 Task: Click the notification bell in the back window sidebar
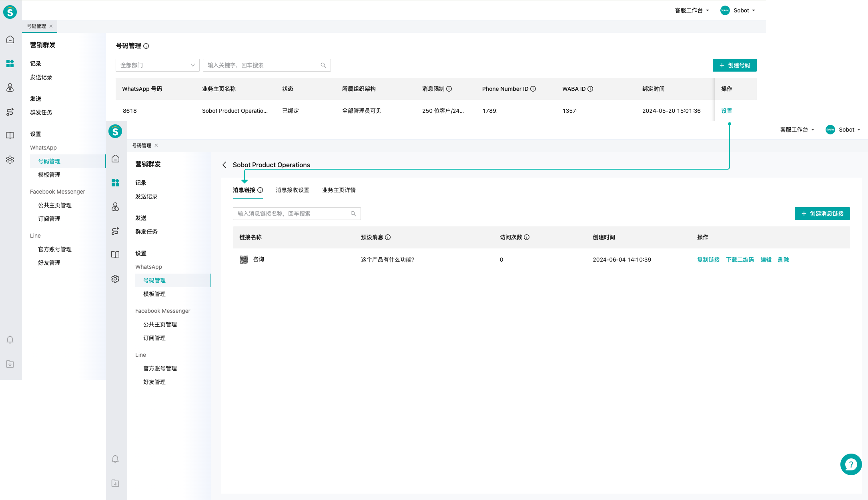10,340
